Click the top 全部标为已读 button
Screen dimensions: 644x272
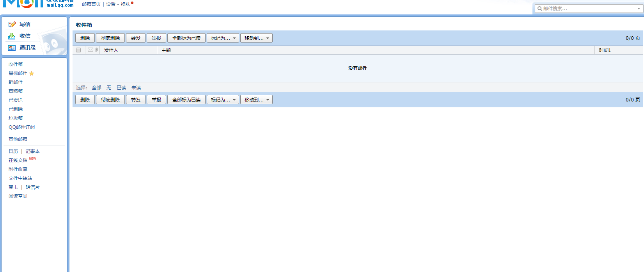[x=186, y=38]
